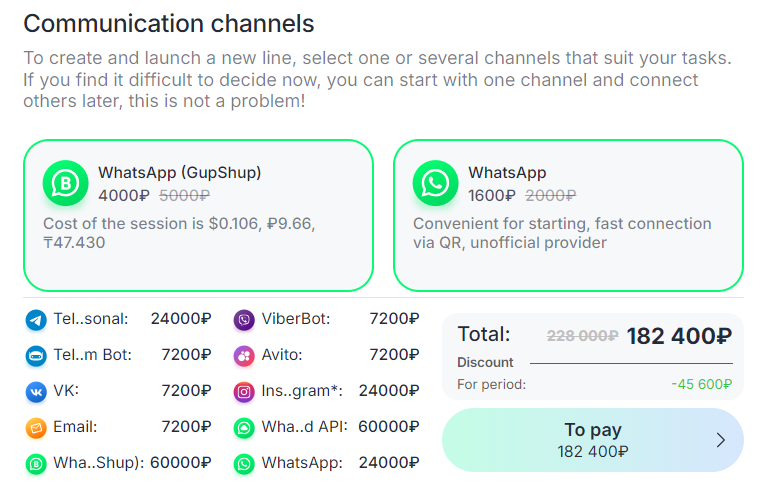Click the Instagram icon
Viewport: 764px width, 485px height.
(244, 392)
